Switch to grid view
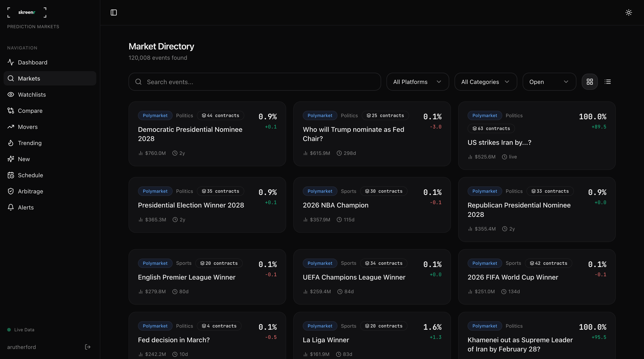Screen dimensions: 644x359 click(590, 82)
